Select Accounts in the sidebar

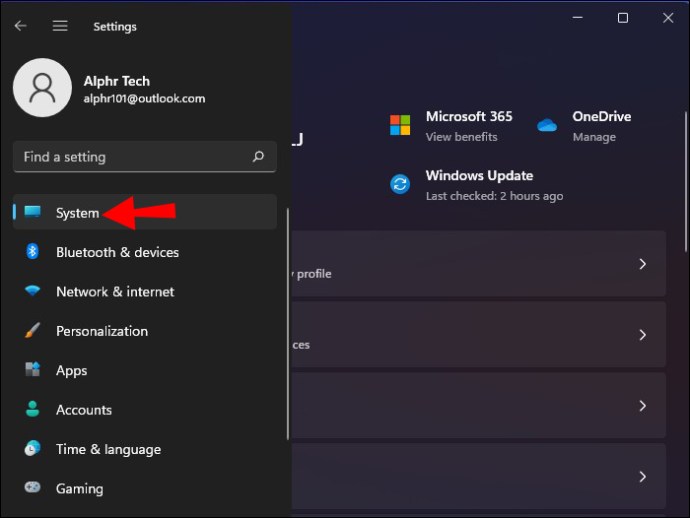(x=83, y=410)
